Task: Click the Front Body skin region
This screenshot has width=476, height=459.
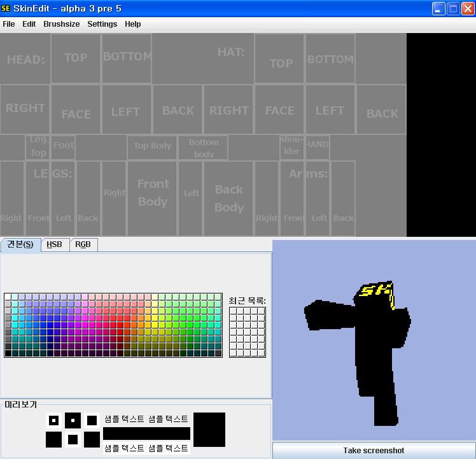Action: 152,199
